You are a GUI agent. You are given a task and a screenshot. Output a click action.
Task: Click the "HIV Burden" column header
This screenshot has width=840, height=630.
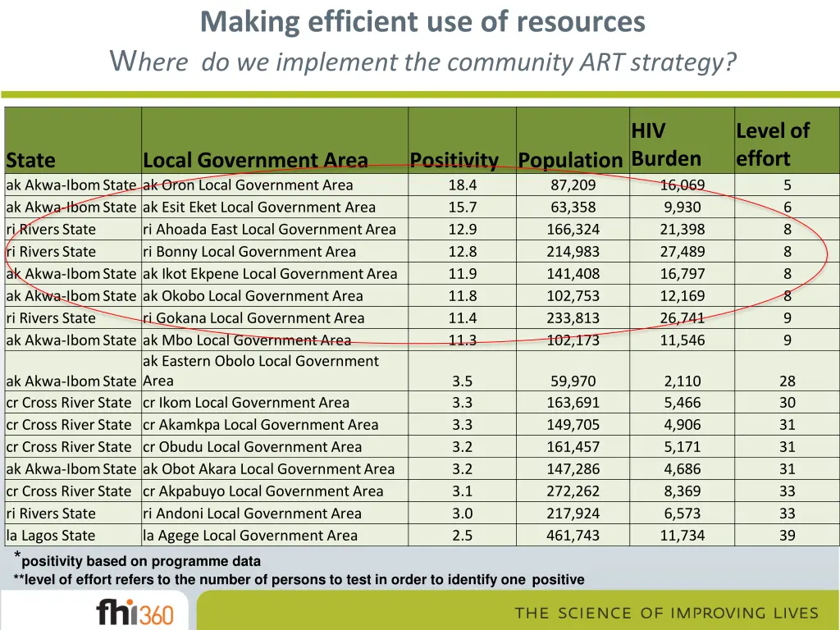pos(666,144)
